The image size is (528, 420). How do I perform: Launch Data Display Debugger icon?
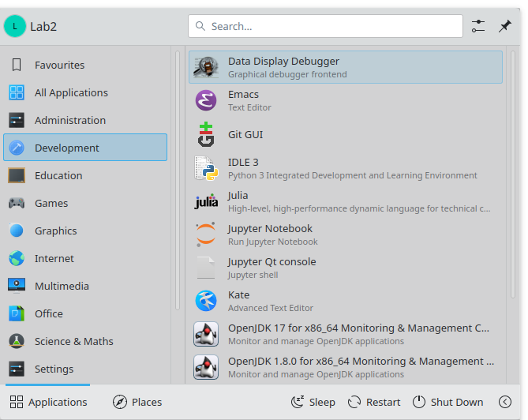[206, 67]
